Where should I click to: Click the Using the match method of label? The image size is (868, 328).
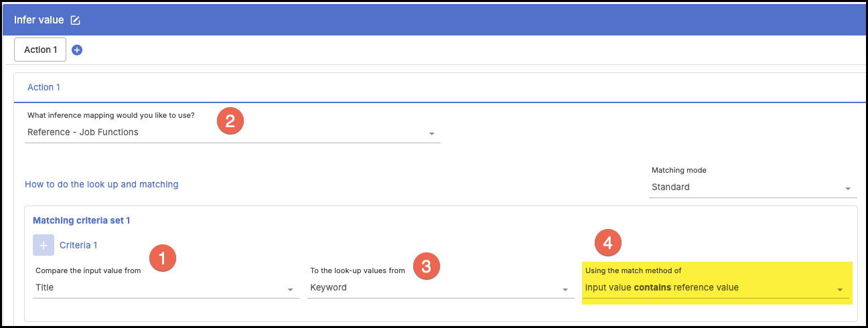click(x=633, y=270)
